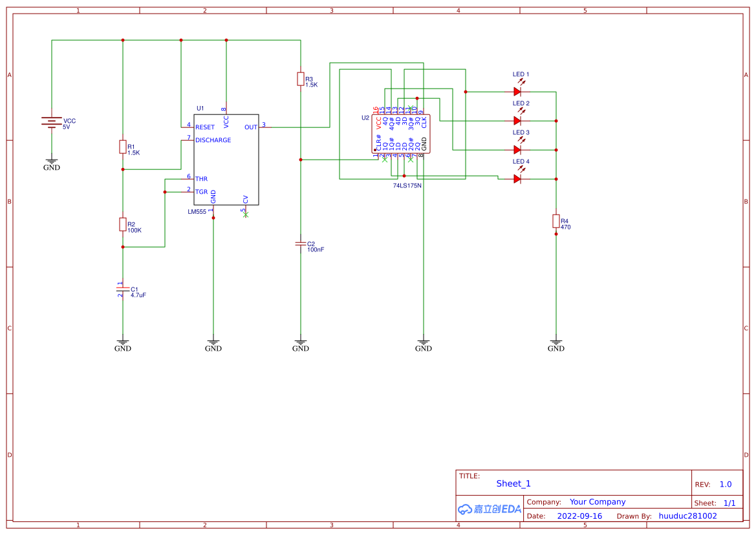
Task: Select resistor R2 symbol
Action: point(123,224)
